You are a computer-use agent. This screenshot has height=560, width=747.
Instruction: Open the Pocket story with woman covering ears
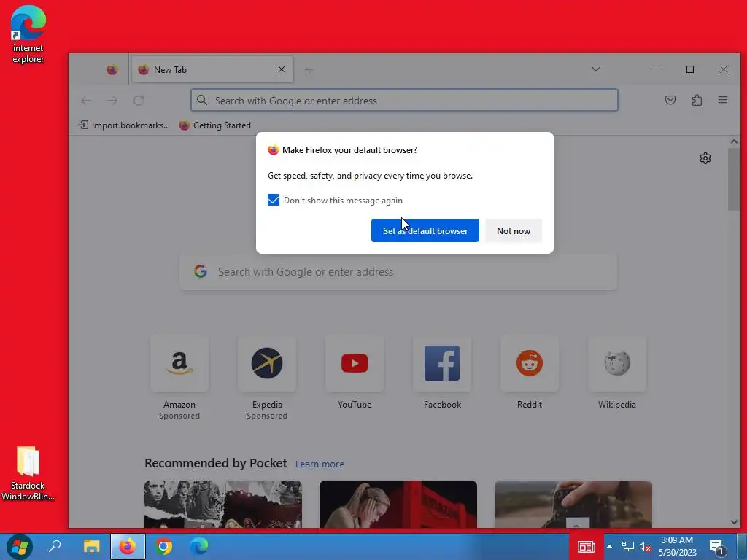click(398, 504)
